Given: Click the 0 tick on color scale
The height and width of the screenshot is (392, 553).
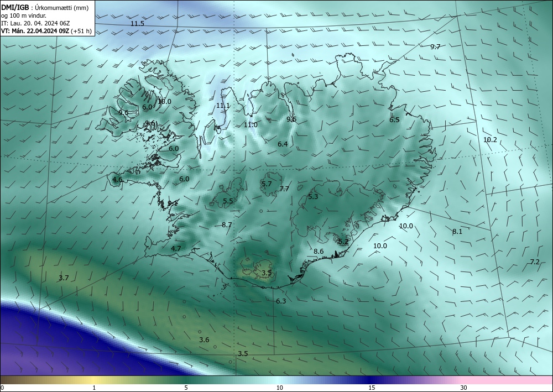Looking at the screenshot, I should point(2,388).
